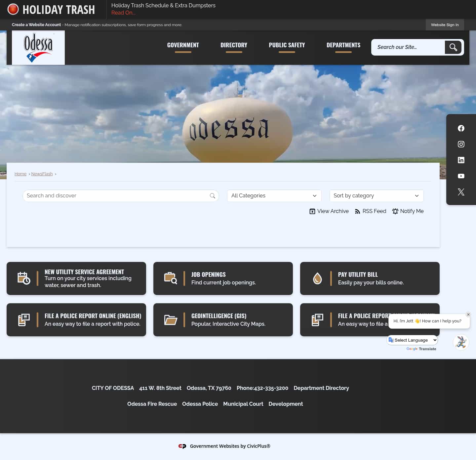476x460 pixels.
Task: Open the Instagram social media icon
Action: click(461, 144)
